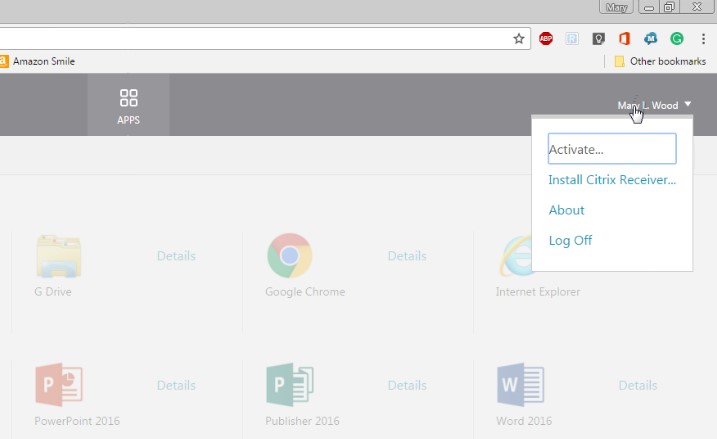Open the Grammarly extension icon
The image size is (717, 439).
677,39
